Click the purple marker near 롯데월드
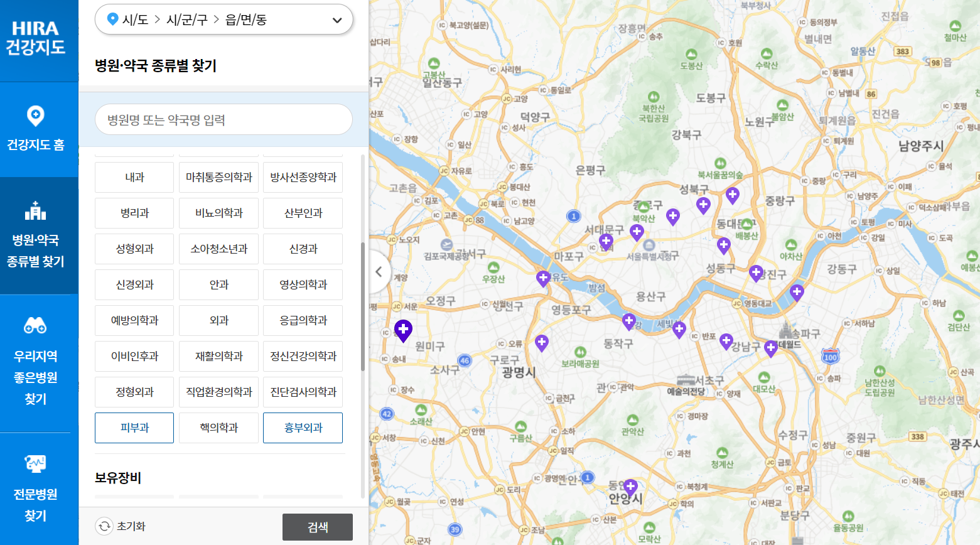 [x=771, y=348]
